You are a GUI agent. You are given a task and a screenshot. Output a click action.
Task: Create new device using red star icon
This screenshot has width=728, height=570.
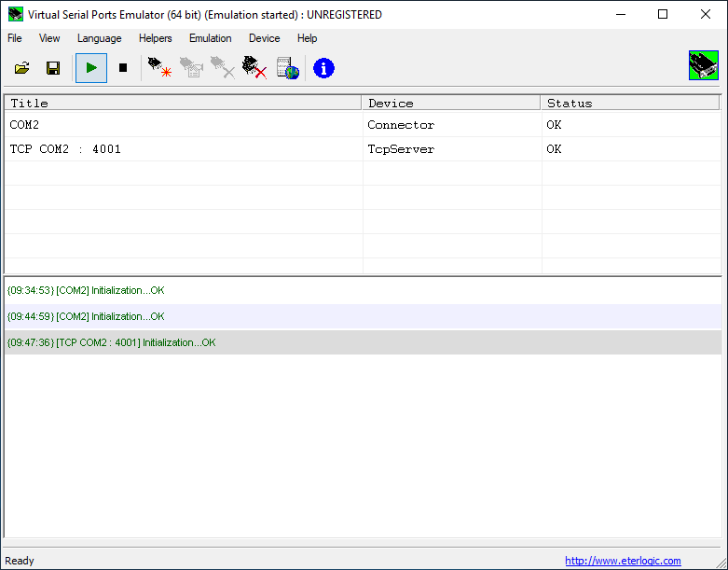[x=159, y=68]
